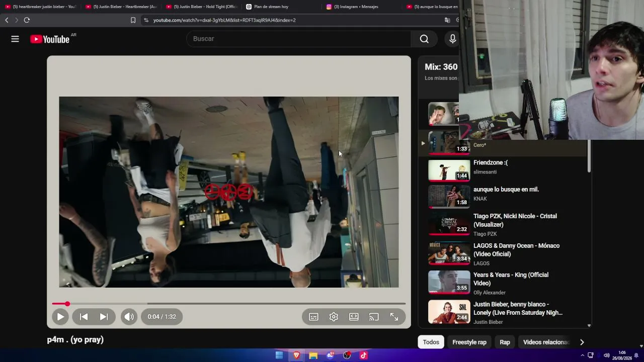Toggle theater mode on the player

[354, 317]
